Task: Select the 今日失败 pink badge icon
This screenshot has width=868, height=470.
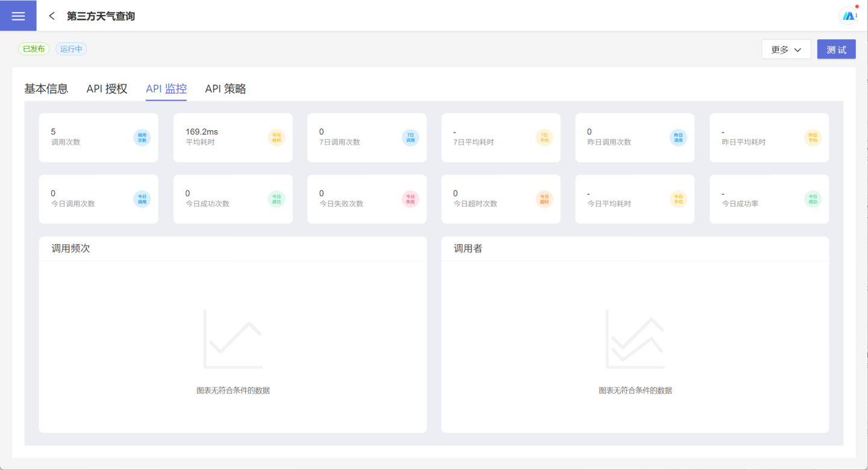Action: [x=410, y=199]
